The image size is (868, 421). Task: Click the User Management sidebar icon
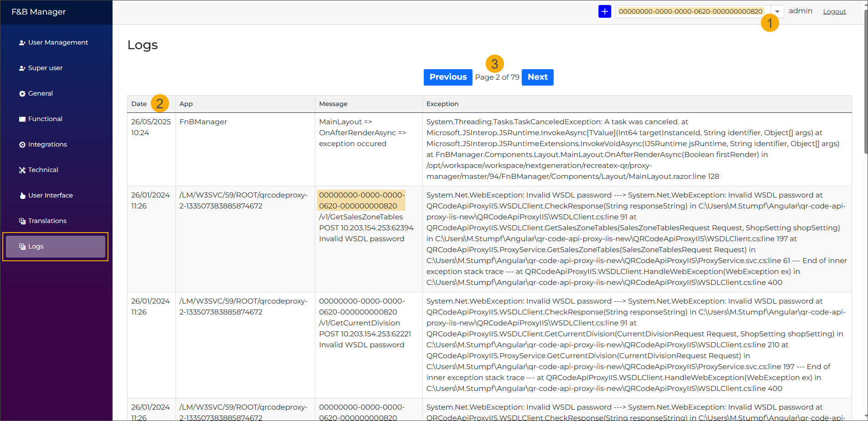tap(22, 43)
